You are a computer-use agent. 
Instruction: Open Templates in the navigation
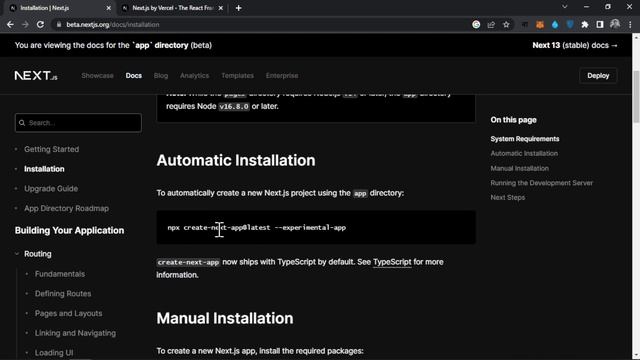pyautogui.click(x=237, y=76)
